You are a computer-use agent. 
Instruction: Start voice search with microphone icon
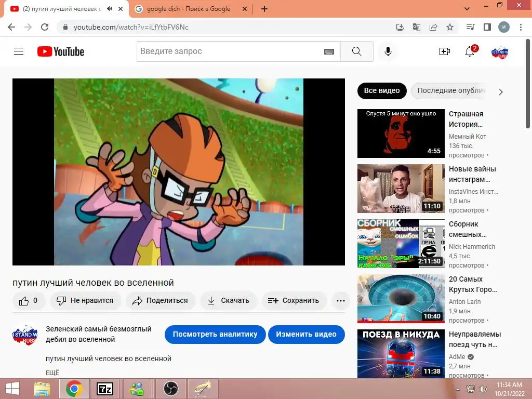click(x=388, y=51)
